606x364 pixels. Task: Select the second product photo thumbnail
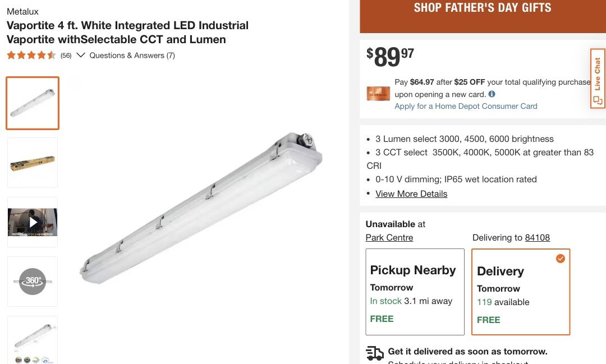click(32, 163)
